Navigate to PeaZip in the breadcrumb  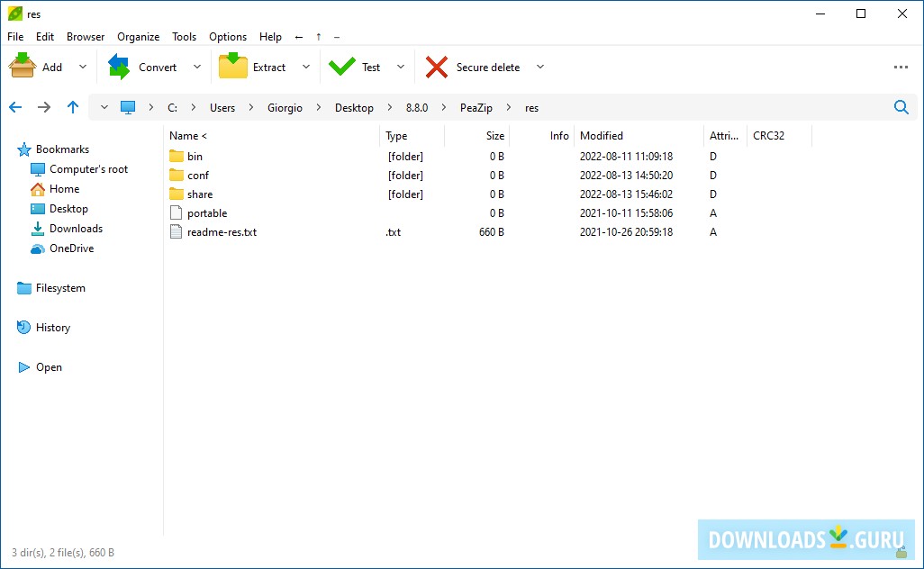coord(476,108)
